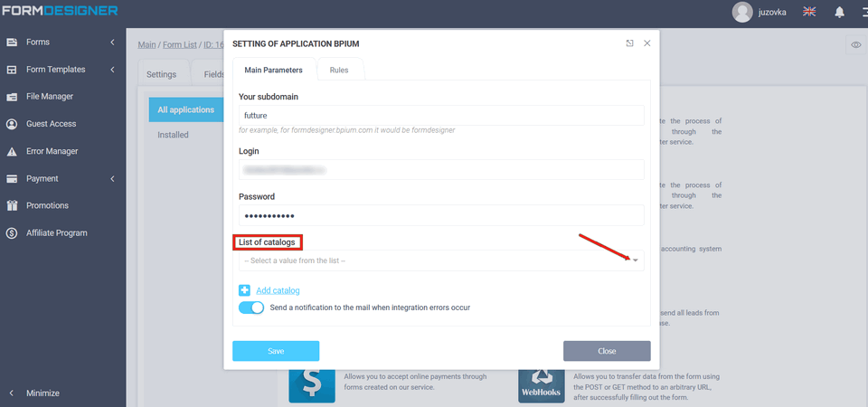Open the Forms sidebar icon
Screen dimensions: 868x407
(12, 43)
